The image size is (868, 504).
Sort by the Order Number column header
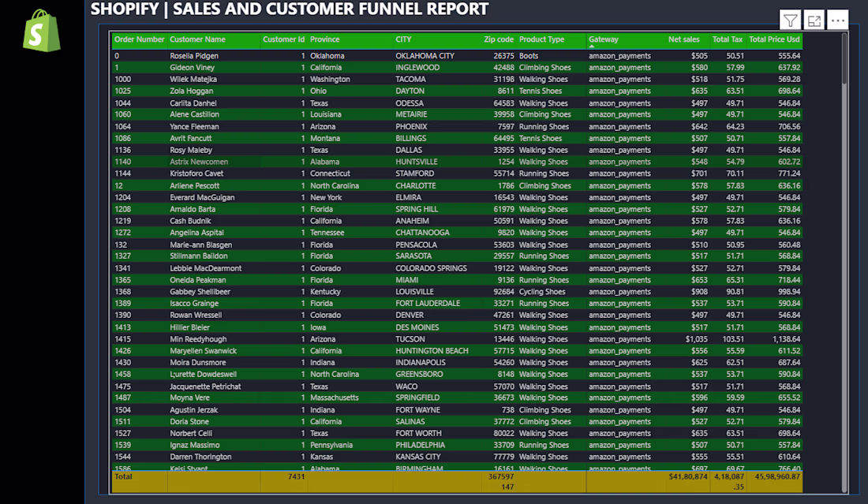point(139,39)
